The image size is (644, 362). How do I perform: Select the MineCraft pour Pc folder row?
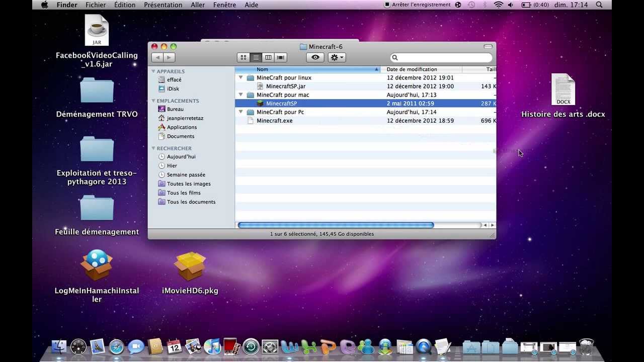(366, 112)
